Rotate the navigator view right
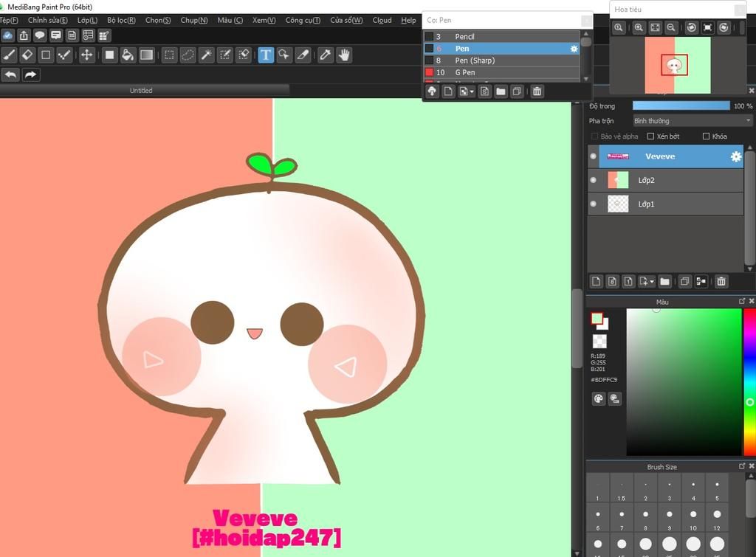The width and height of the screenshot is (756, 557). pos(724,27)
